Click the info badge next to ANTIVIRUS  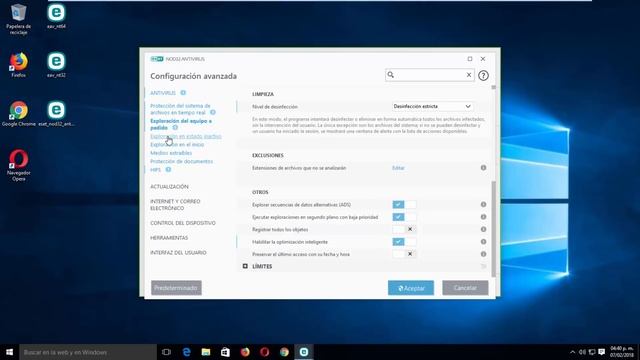coord(183,93)
